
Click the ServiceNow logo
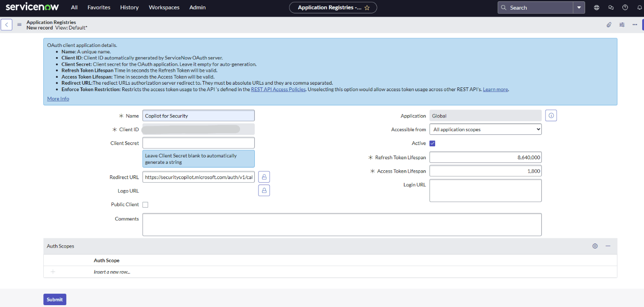click(32, 7)
